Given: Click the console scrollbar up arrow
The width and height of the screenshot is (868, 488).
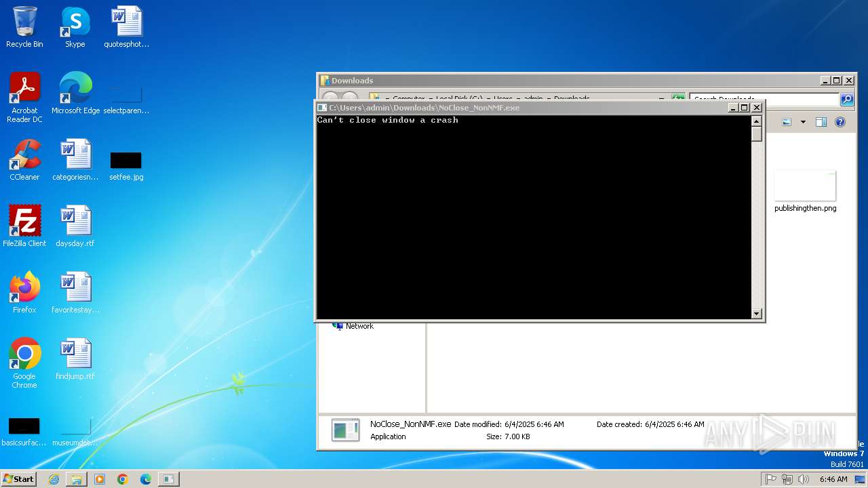Looking at the screenshot, I should pyautogui.click(x=757, y=121).
